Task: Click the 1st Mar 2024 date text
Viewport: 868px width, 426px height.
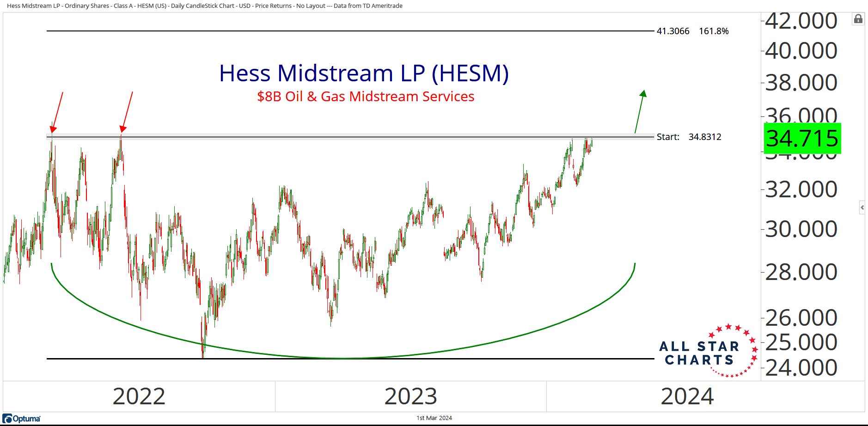Action: [434, 418]
